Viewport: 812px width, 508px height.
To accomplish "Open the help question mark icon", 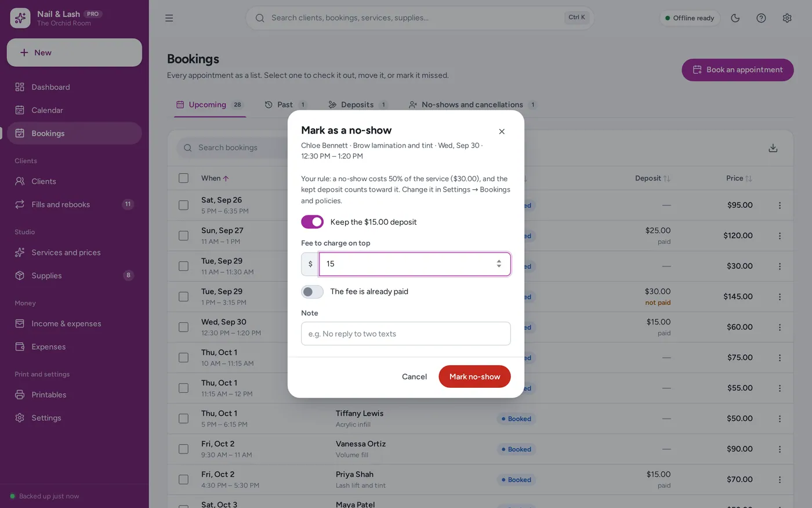I will click(761, 18).
